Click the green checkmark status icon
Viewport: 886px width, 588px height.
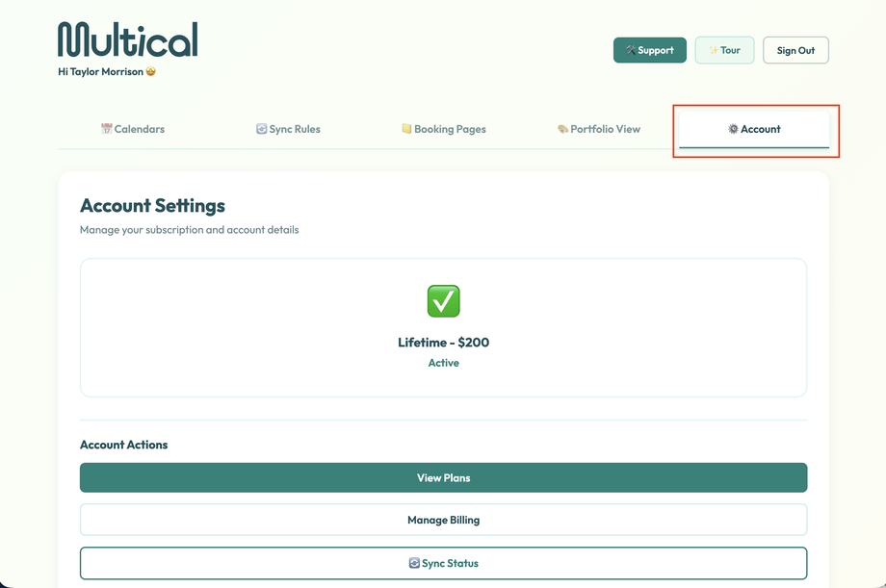click(x=444, y=301)
